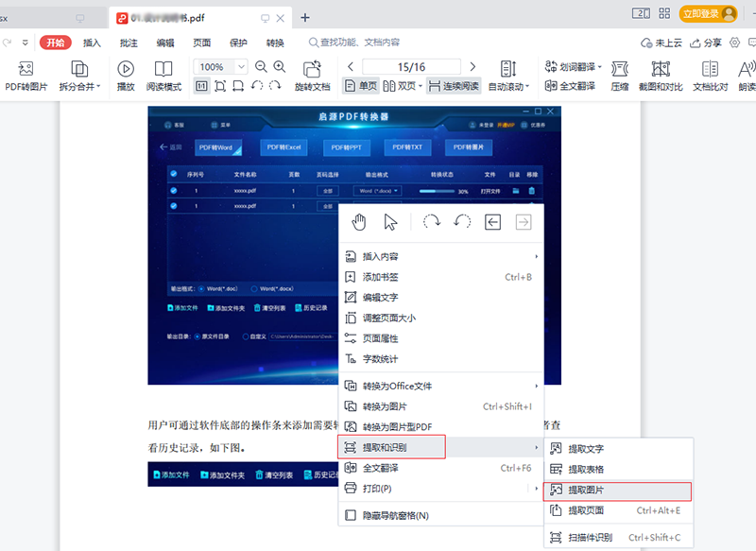Screen dimensions: 756x551
Task: Click previous view arrow in context menu
Action: click(x=492, y=222)
